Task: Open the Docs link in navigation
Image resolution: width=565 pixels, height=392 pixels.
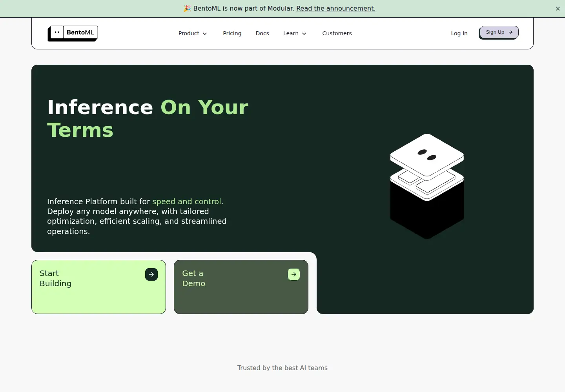Action: click(x=262, y=33)
